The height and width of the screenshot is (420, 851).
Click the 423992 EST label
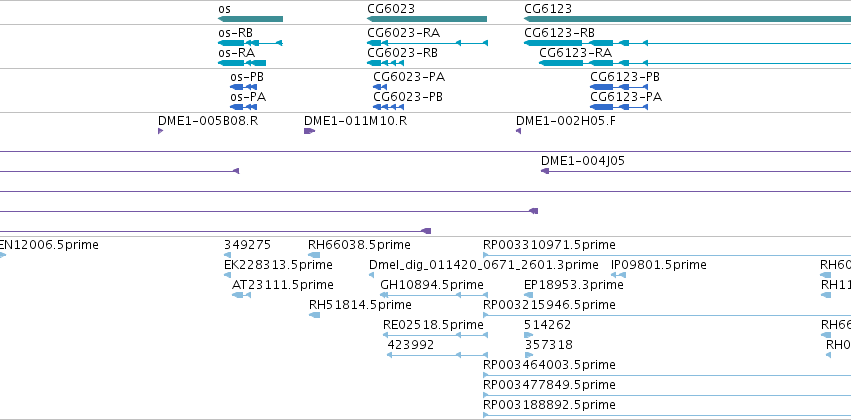coord(411,345)
